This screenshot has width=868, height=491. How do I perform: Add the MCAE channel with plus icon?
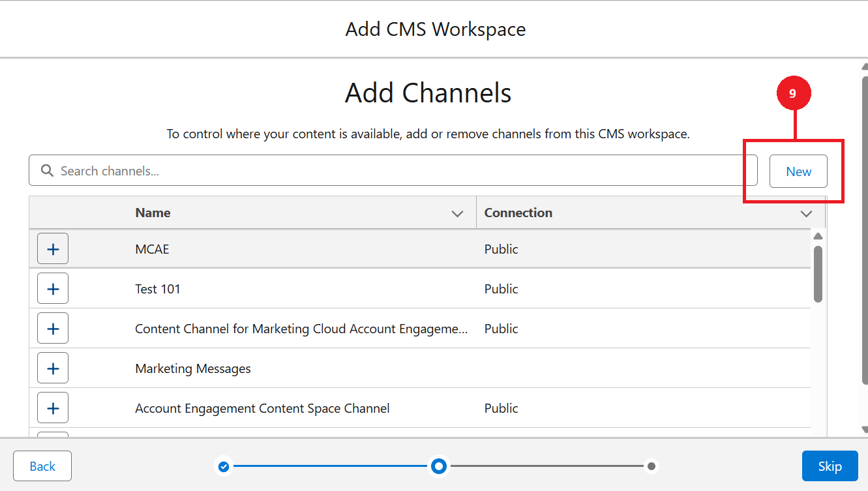pos(53,249)
